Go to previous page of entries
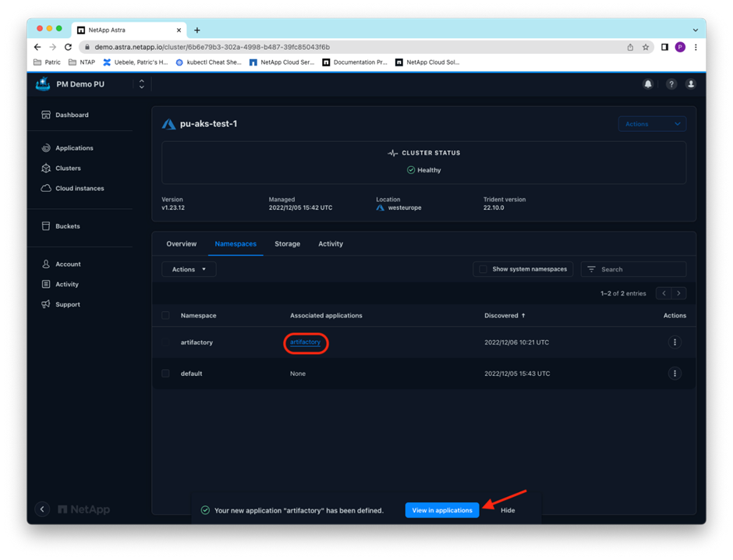 point(664,293)
